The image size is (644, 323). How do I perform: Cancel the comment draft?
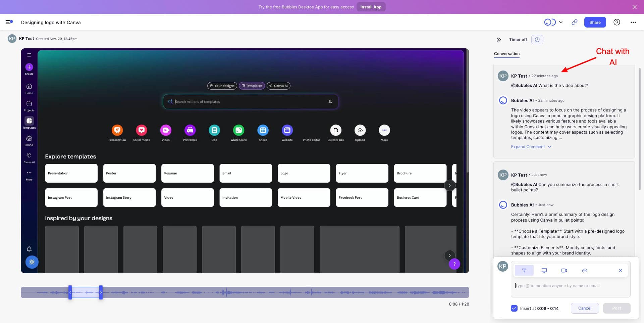pos(584,308)
